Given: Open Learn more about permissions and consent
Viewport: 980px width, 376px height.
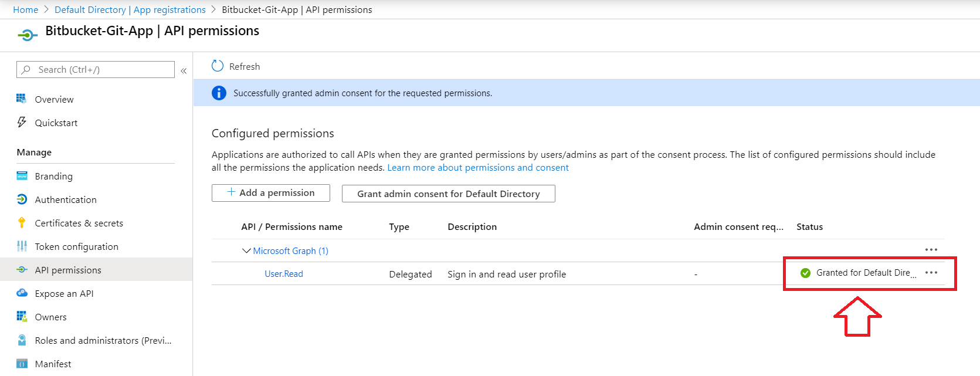Looking at the screenshot, I should (478, 167).
